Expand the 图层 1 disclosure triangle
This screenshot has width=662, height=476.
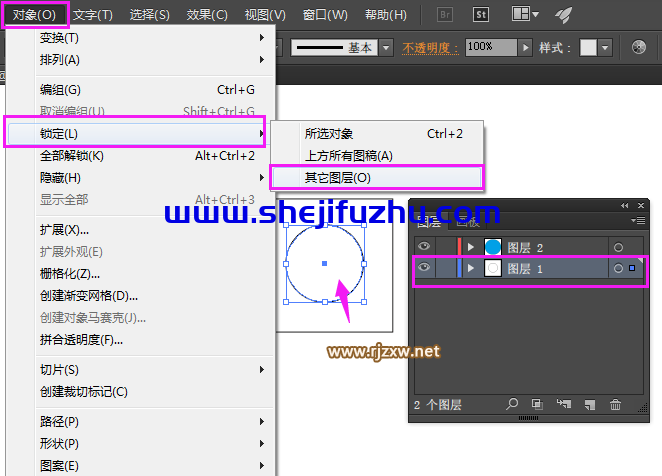coord(471,268)
